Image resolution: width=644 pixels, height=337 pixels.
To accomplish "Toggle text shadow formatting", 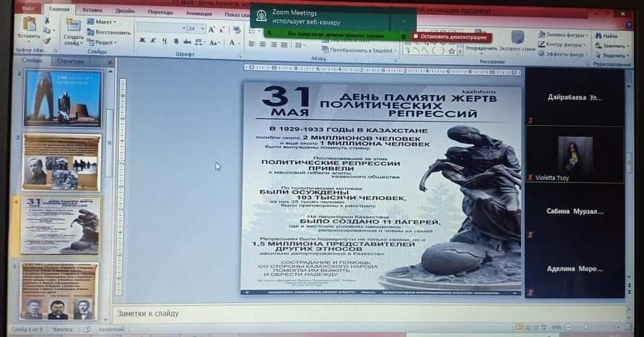I will click(176, 41).
